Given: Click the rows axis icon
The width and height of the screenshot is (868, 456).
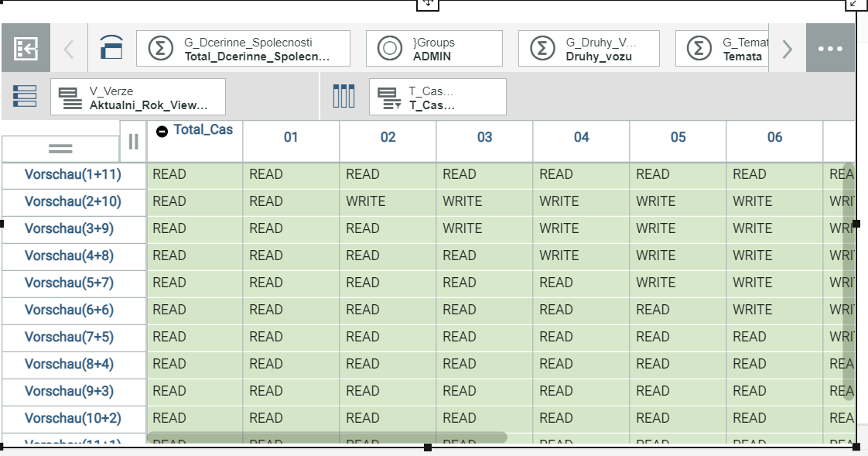Looking at the screenshot, I should point(25,96).
